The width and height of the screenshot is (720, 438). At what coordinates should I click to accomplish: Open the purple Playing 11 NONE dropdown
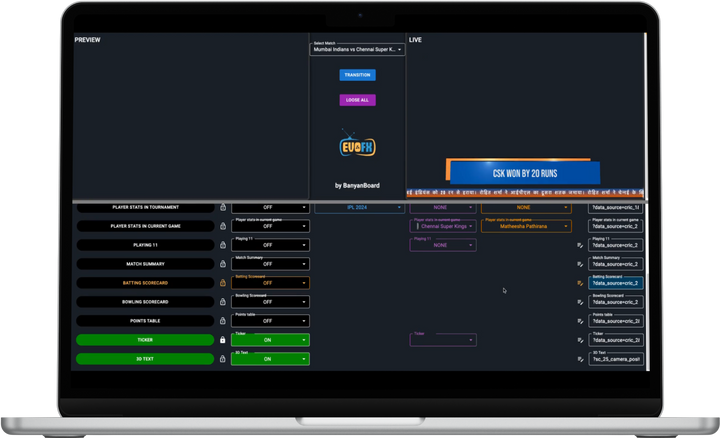[x=443, y=245]
